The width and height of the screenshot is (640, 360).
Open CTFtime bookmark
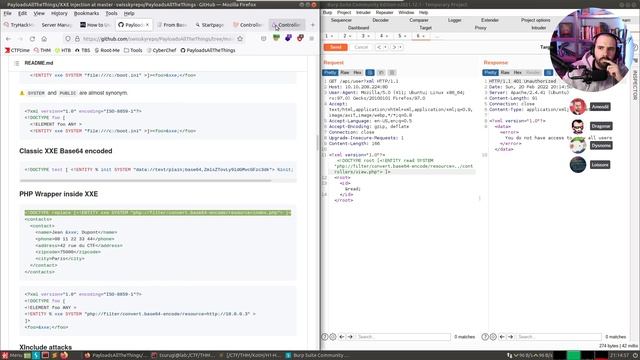[17, 50]
